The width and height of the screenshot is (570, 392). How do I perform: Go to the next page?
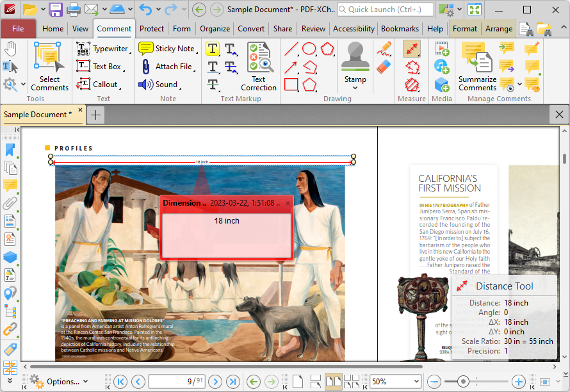point(215,382)
